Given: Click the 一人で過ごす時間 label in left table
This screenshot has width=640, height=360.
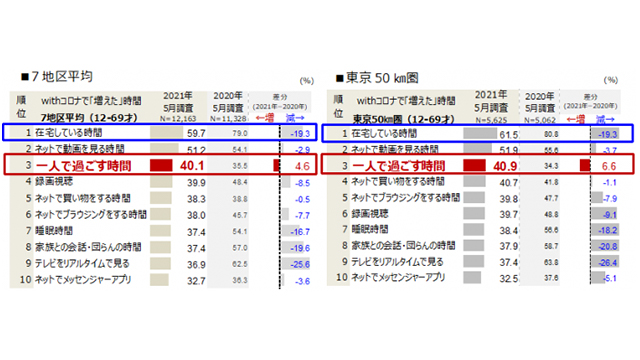Looking at the screenshot, I should [x=84, y=166].
